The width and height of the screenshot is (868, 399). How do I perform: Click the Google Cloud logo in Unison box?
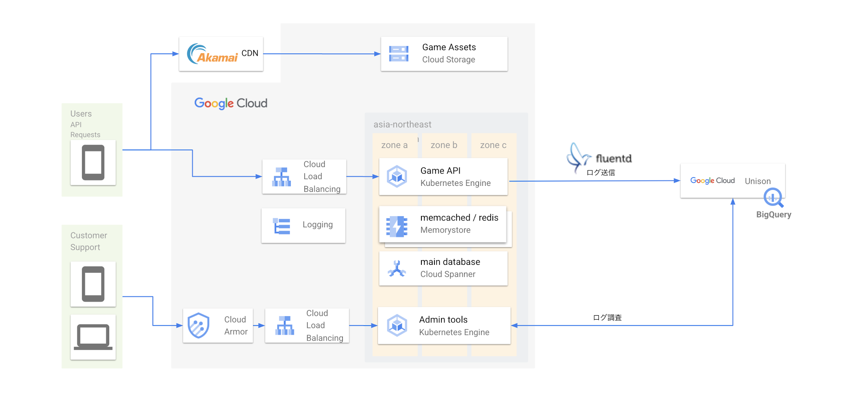click(713, 181)
